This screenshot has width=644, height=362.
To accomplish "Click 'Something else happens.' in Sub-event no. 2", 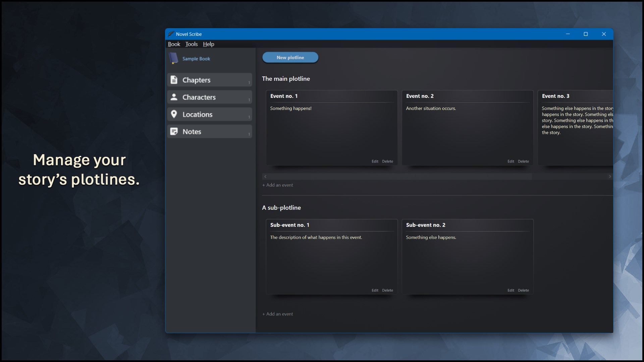I will coord(431,237).
